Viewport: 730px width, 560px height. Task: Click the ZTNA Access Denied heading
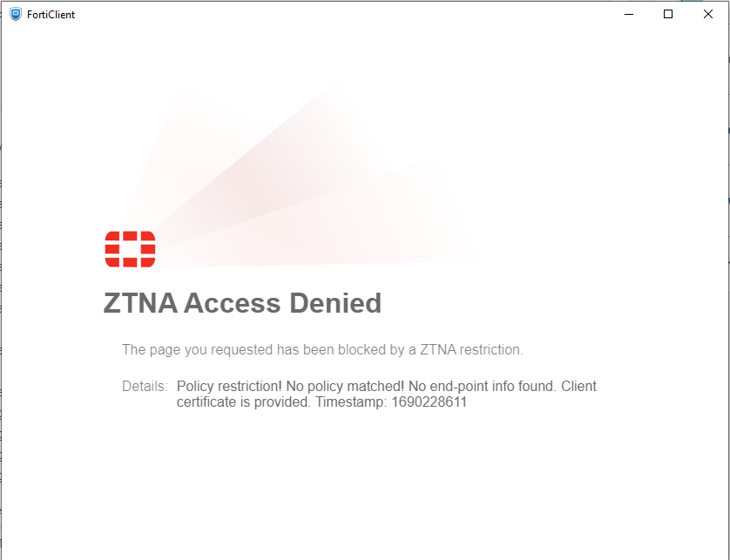242,303
